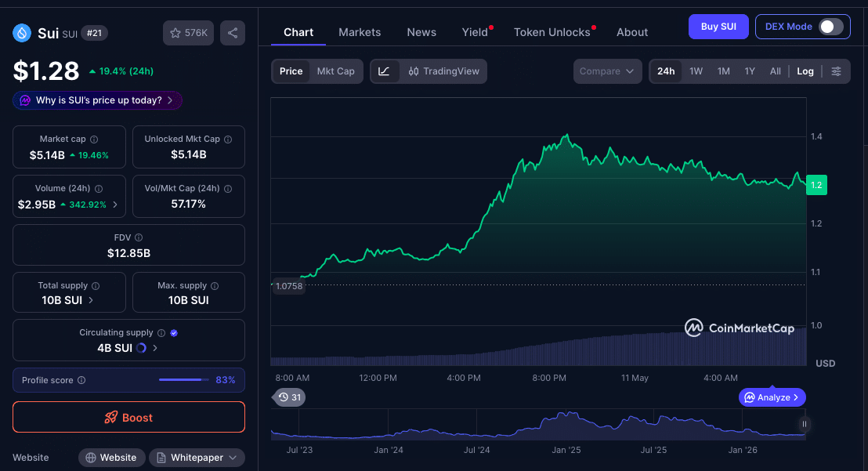This screenshot has width=868, height=471.
Task: Open the Website link button
Action: (x=111, y=458)
